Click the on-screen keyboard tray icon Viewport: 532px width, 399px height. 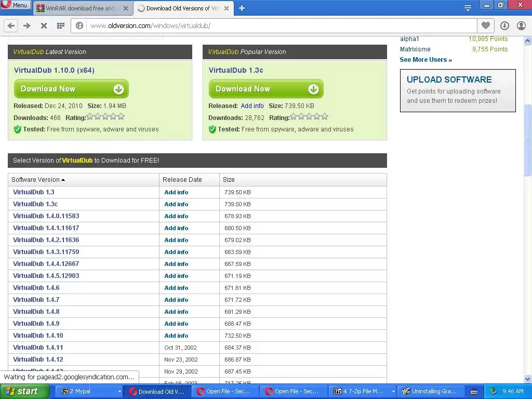point(474,392)
